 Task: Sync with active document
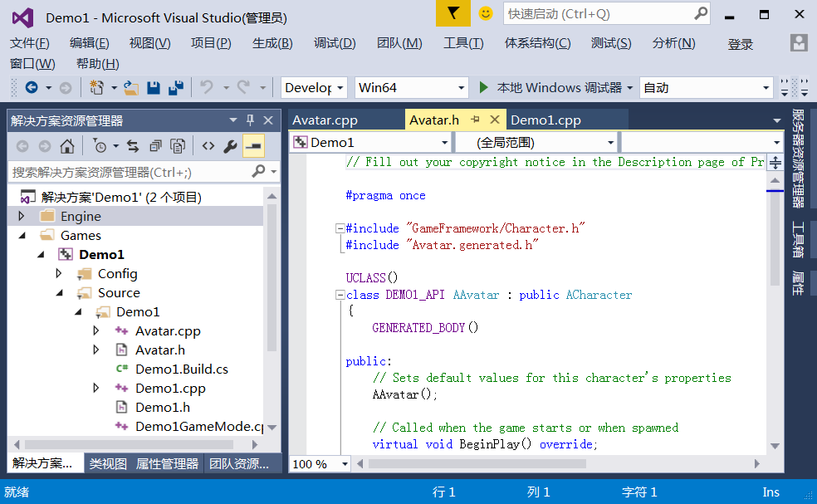(133, 146)
